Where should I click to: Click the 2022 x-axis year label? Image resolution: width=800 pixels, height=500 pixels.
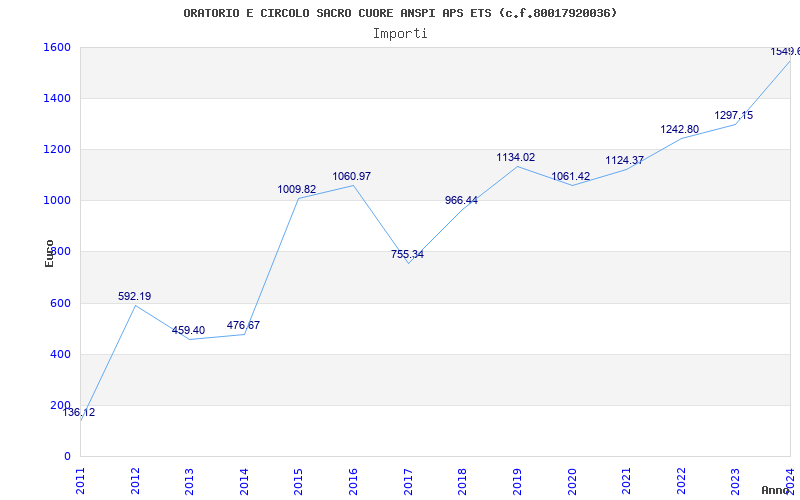(x=681, y=481)
